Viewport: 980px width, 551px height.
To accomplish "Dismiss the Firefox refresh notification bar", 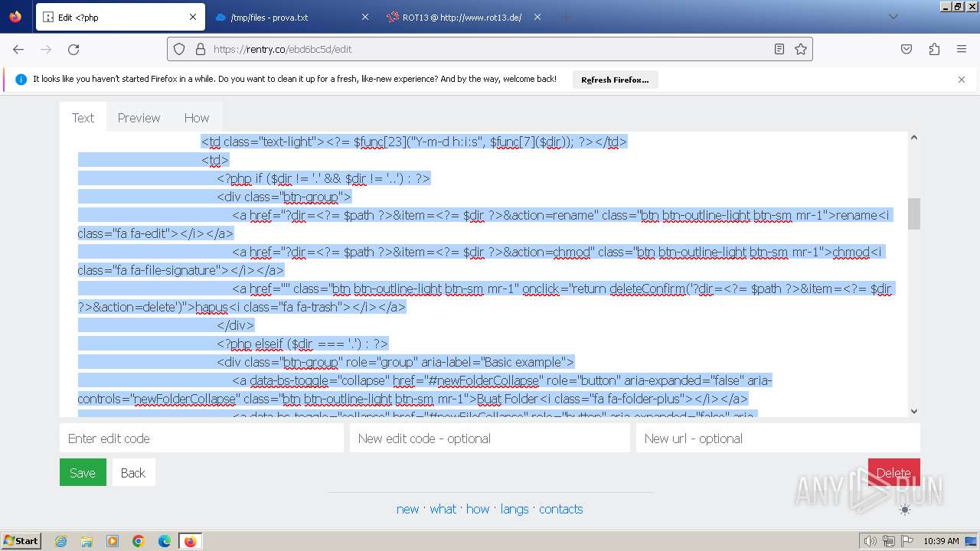I will point(962,80).
